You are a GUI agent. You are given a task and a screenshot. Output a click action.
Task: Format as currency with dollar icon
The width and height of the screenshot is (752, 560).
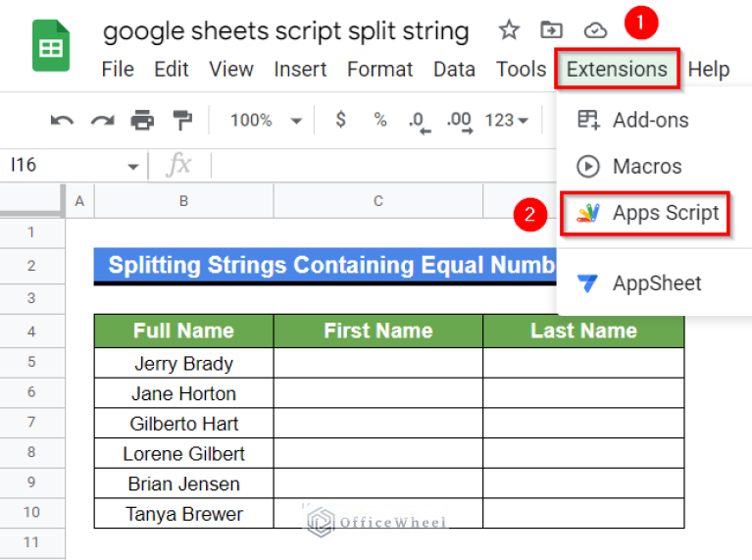(340, 121)
